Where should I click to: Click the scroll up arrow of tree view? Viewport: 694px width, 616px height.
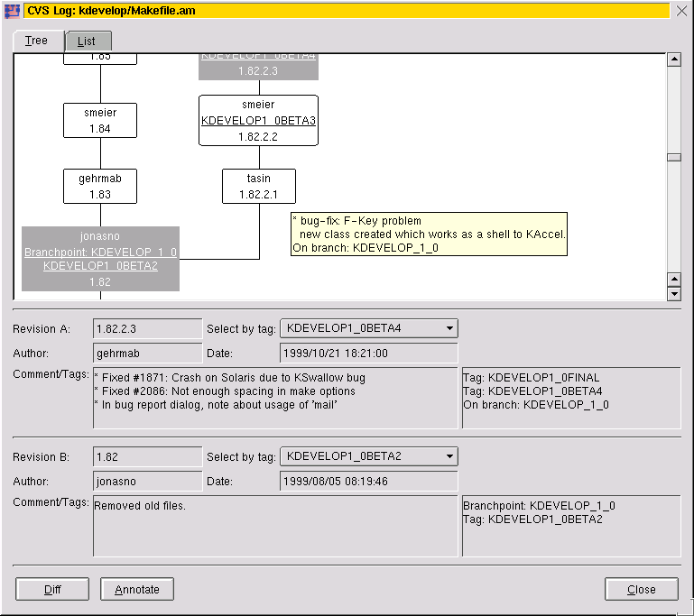pyautogui.click(x=673, y=60)
